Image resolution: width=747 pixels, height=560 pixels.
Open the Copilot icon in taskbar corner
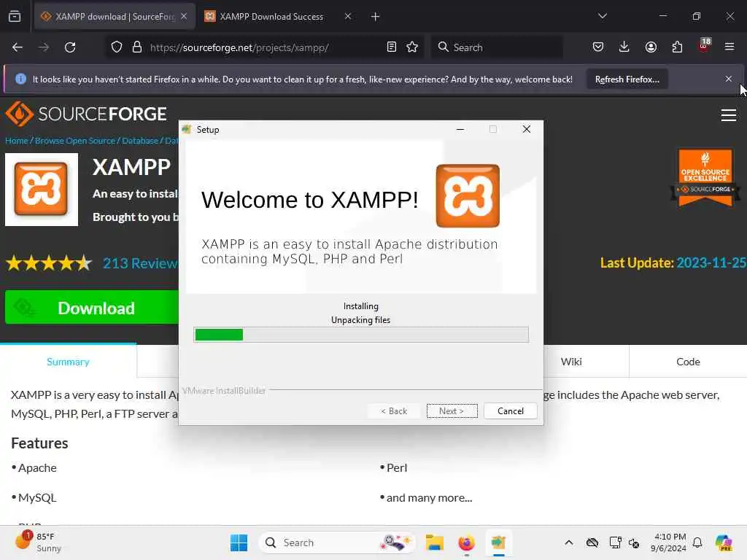click(x=724, y=542)
